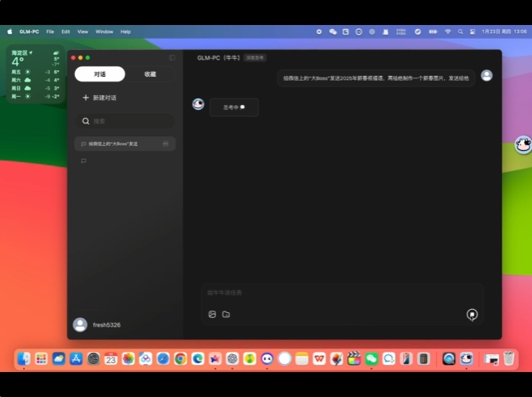
Task: Open the ChatGPT app in the Dock
Action: tap(232, 359)
